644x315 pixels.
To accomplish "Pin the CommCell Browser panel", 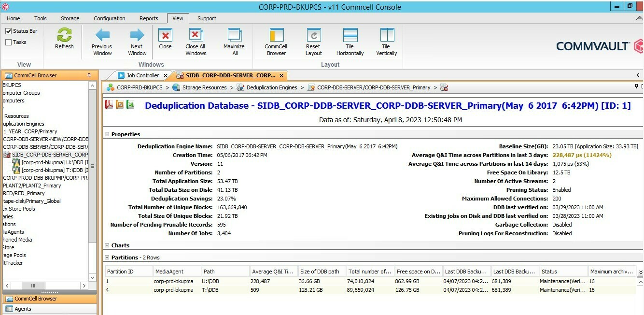I will click(x=89, y=75).
